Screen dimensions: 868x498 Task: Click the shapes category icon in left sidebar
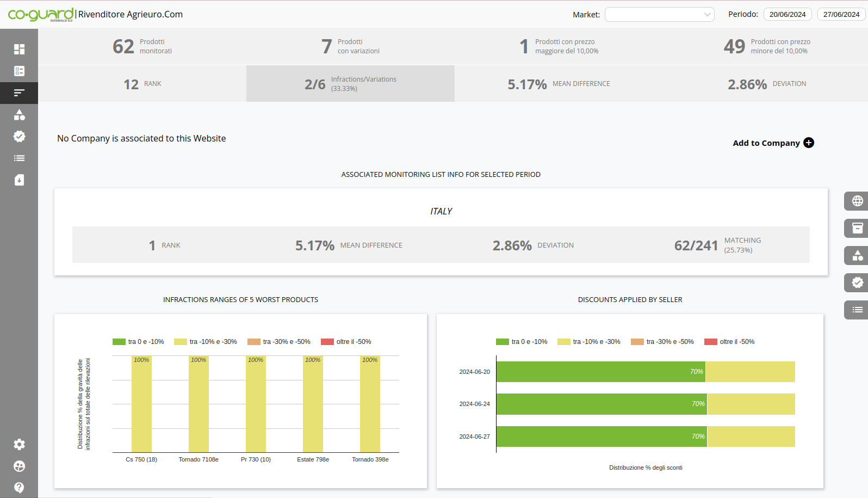[19, 115]
